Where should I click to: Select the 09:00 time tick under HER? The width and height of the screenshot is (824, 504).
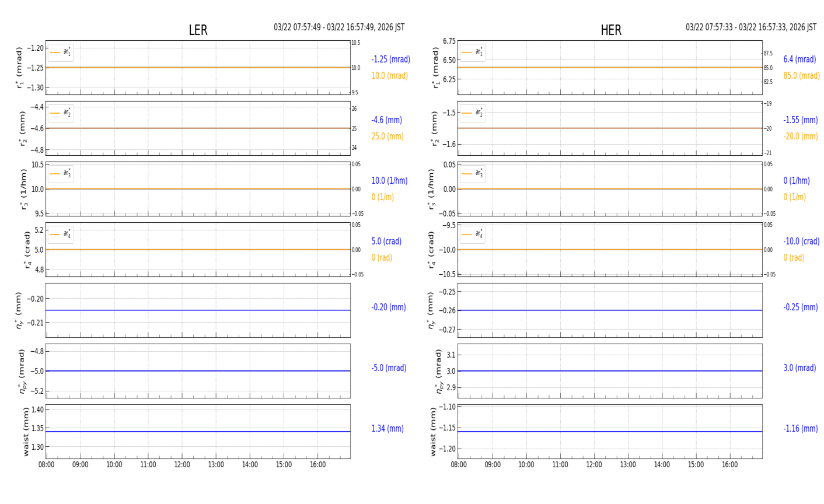(493, 465)
